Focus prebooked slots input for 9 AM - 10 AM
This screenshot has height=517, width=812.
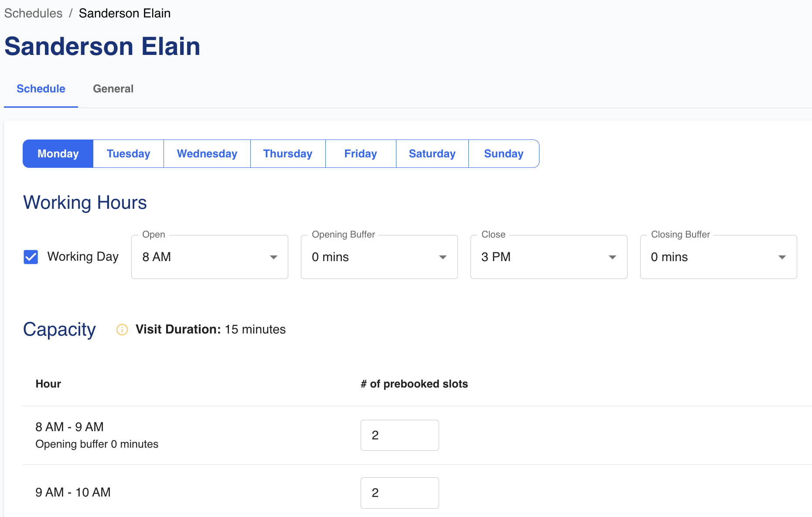399,493
